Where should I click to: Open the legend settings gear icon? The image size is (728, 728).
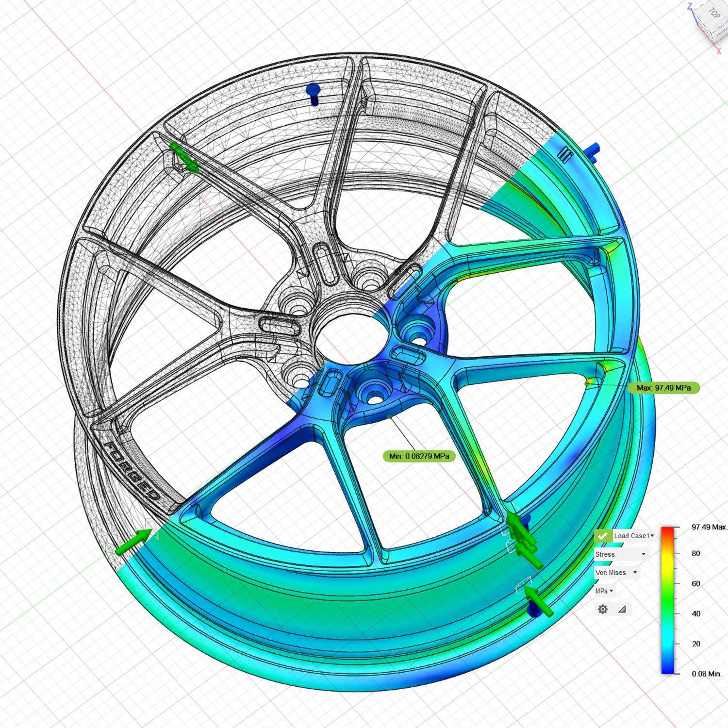pos(602,609)
